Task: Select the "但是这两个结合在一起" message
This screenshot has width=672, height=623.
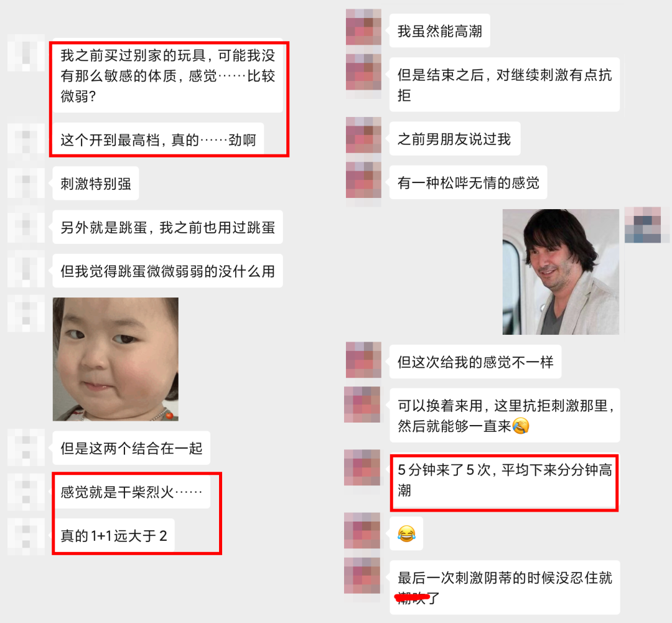Action: point(131,448)
